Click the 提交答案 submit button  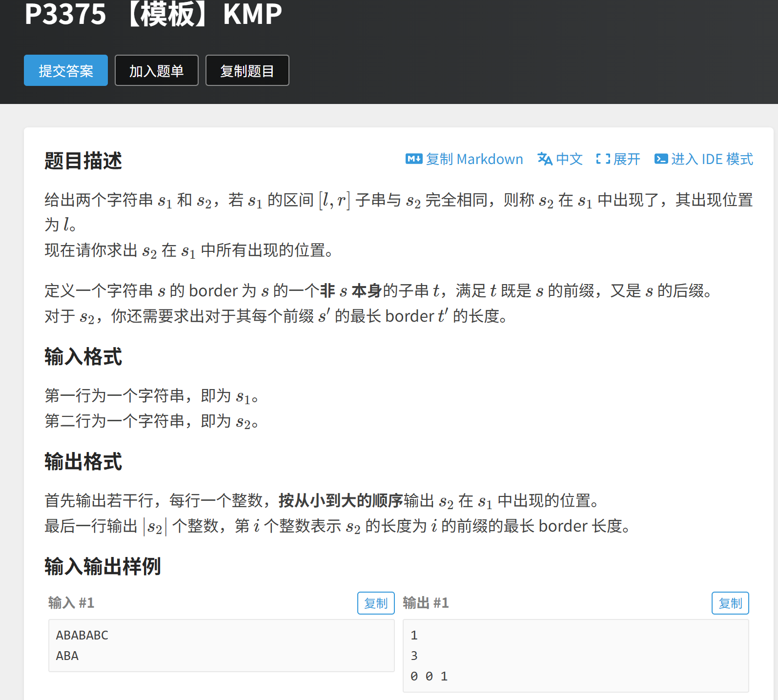point(66,70)
